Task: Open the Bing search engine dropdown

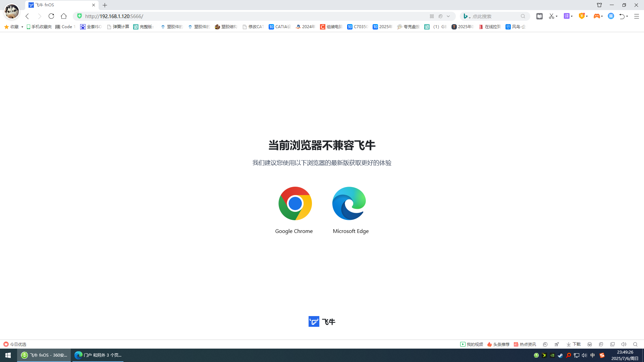Action: coord(467,16)
